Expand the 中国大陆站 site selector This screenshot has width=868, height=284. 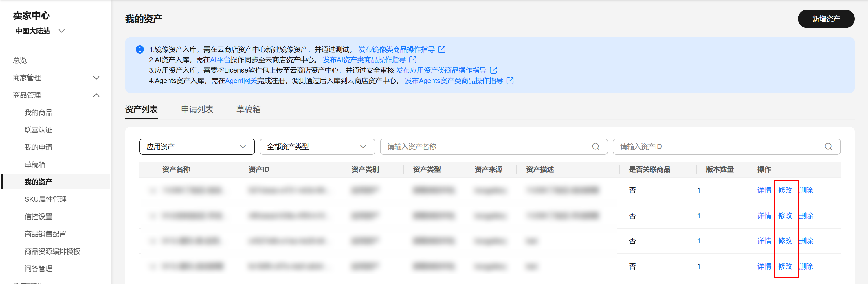[62, 31]
